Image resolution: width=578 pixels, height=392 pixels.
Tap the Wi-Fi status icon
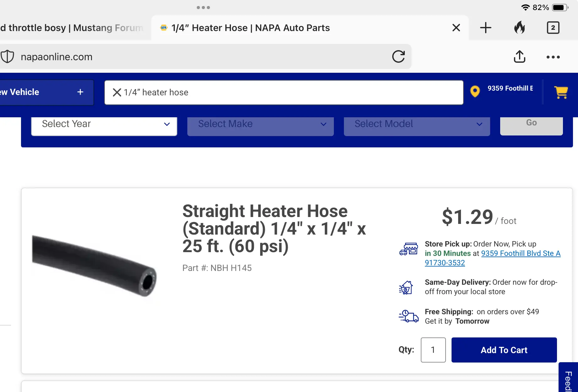click(x=526, y=8)
